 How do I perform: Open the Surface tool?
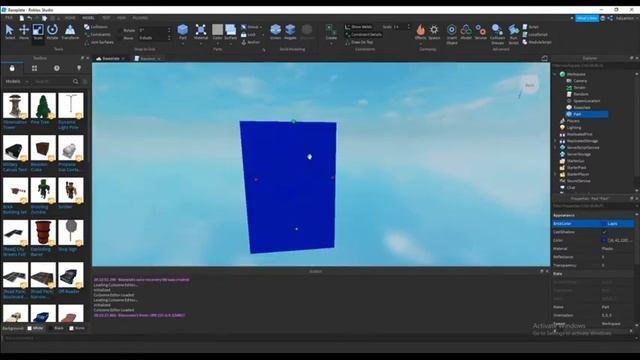[x=231, y=31]
